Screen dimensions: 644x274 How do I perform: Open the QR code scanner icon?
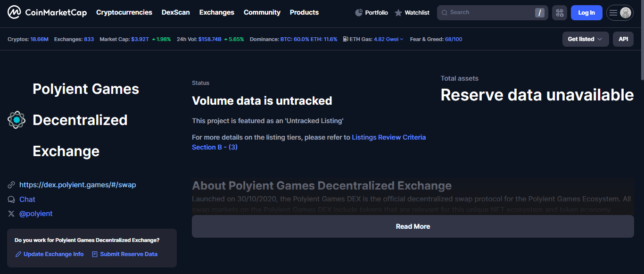click(x=560, y=13)
